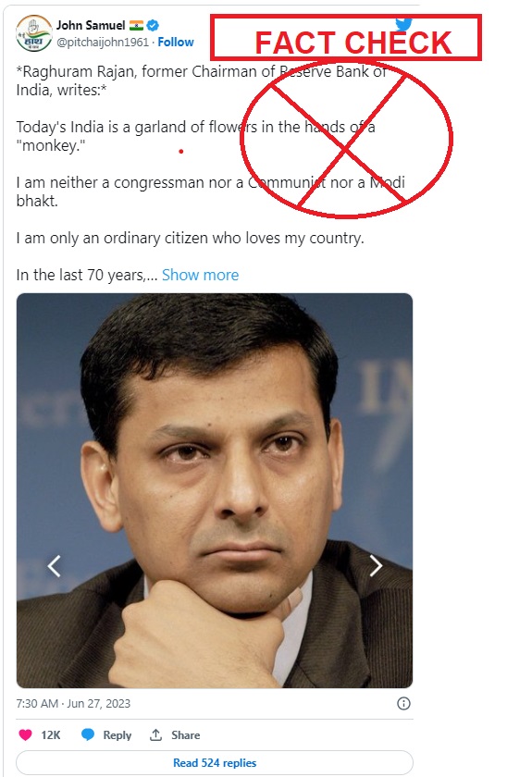This screenshot has width=532, height=777.
Task: Open the 12K likes count
Action: tap(51, 734)
